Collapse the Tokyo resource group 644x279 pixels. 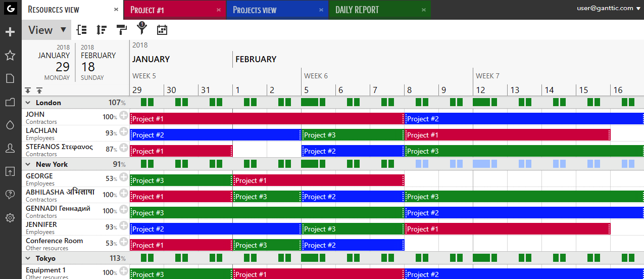28,258
